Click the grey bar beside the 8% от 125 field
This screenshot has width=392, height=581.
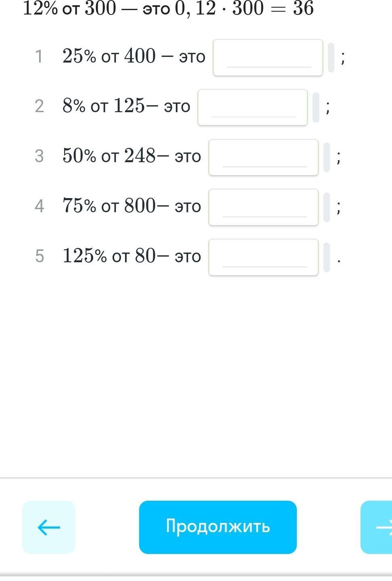click(x=316, y=107)
